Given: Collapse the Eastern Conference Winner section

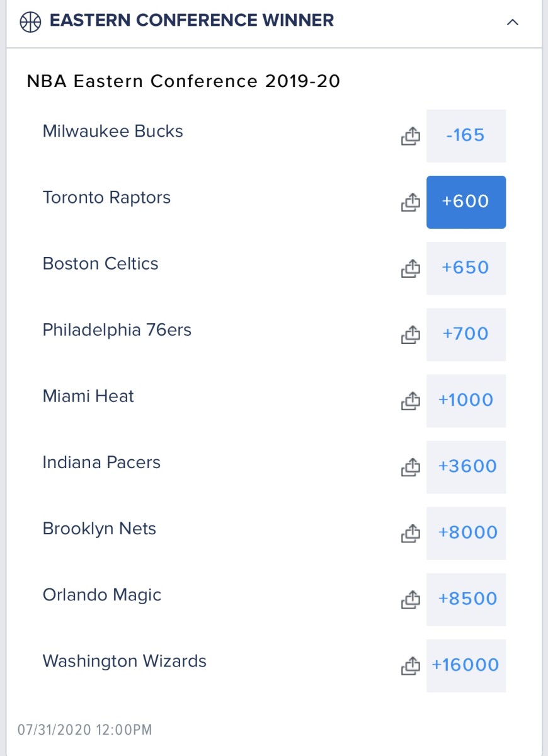Looking at the screenshot, I should click(513, 22).
